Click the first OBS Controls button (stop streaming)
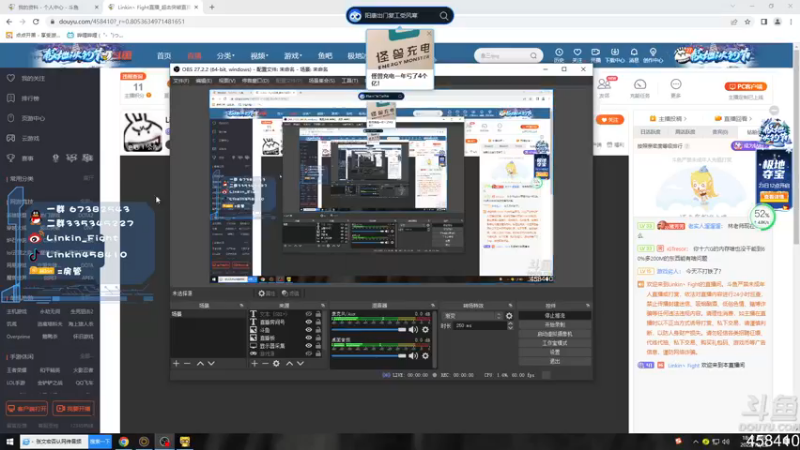Image resolution: width=800 pixels, height=450 pixels. (x=555, y=316)
